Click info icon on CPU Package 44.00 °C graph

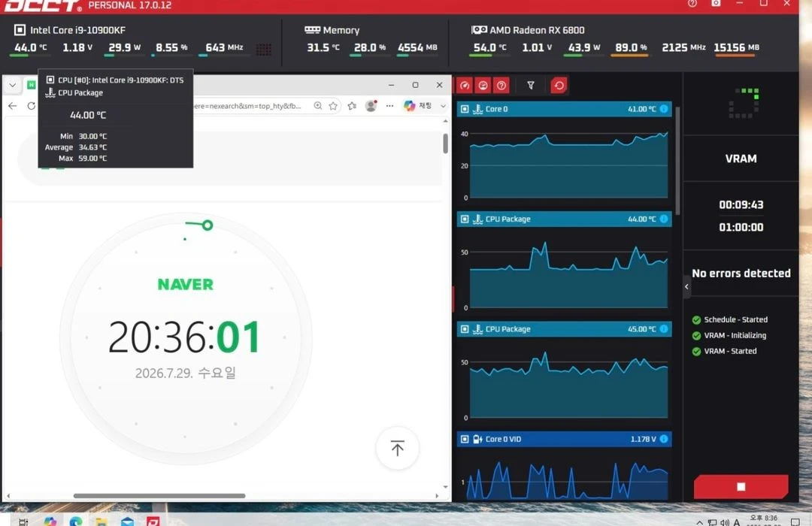pos(664,219)
